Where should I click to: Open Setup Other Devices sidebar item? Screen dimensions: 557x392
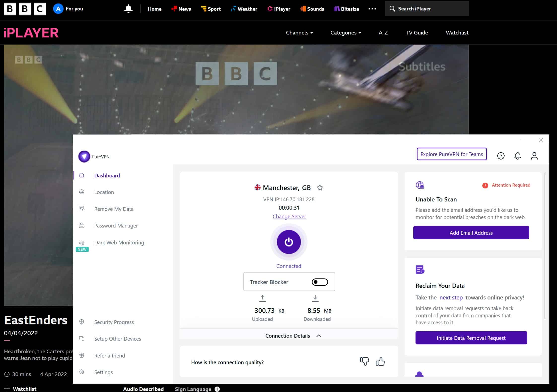click(117, 339)
